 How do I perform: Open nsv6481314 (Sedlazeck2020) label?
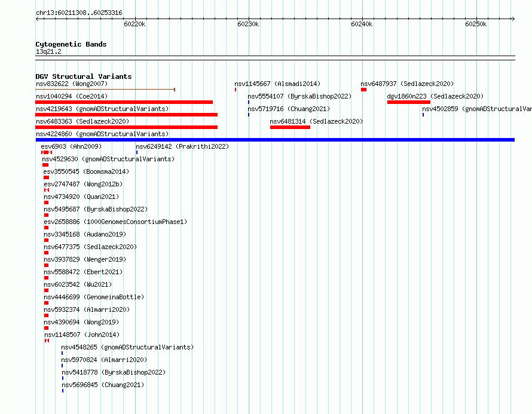click(316, 121)
